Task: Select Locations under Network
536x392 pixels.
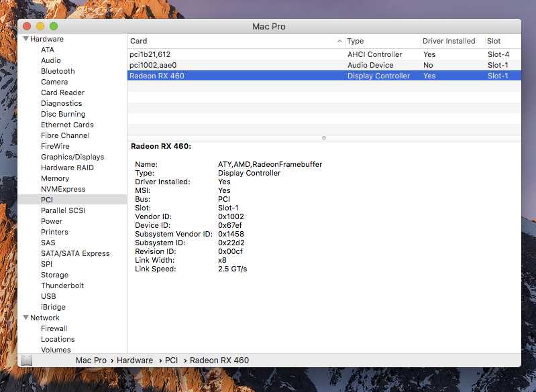Action: pos(58,339)
